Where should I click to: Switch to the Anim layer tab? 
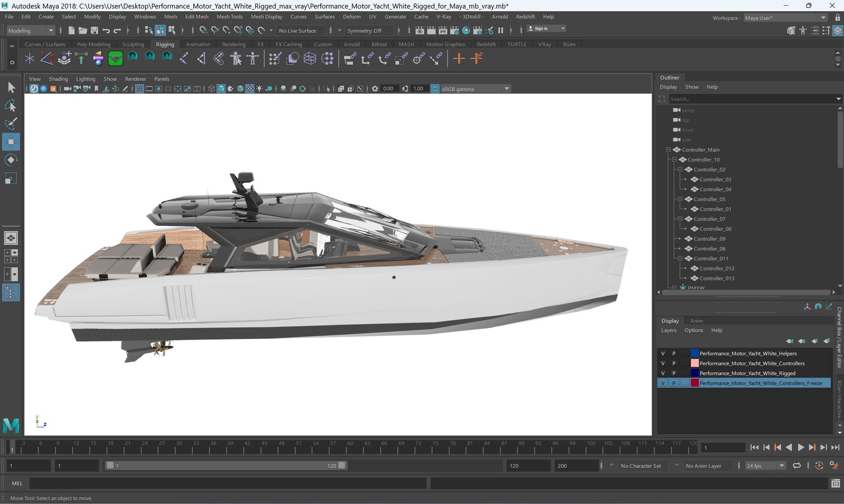click(x=696, y=321)
